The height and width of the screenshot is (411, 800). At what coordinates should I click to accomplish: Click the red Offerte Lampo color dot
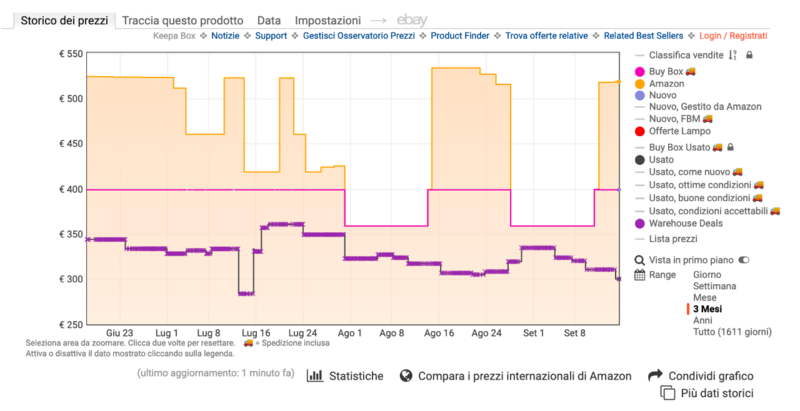click(640, 132)
